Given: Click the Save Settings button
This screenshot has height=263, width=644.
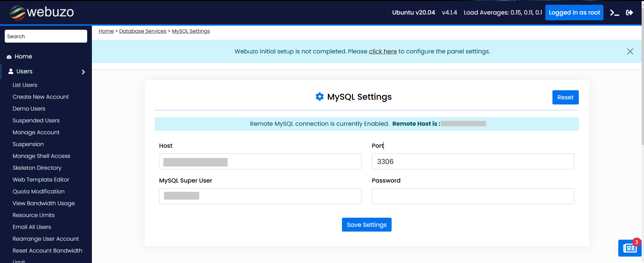Looking at the screenshot, I should (367, 225).
